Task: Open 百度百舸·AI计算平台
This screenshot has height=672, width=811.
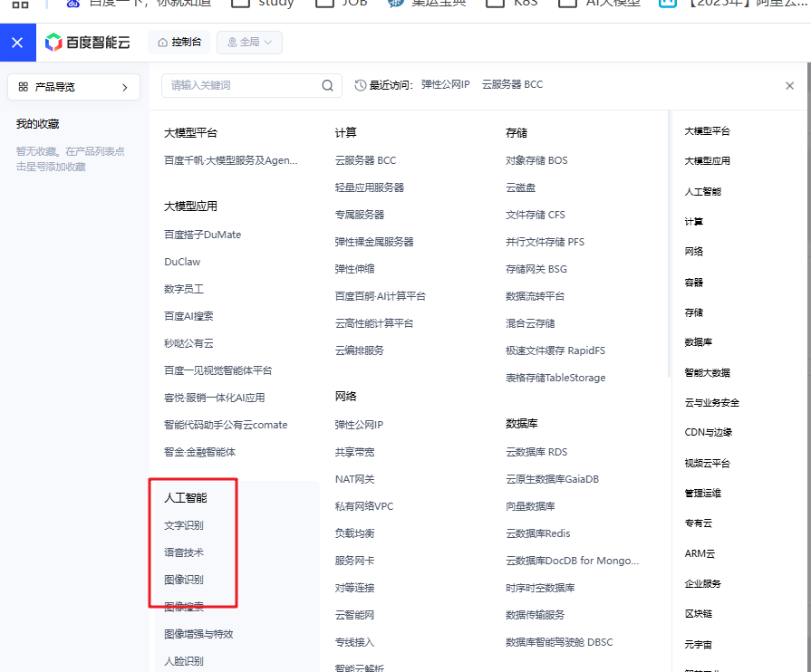Action: [x=381, y=296]
